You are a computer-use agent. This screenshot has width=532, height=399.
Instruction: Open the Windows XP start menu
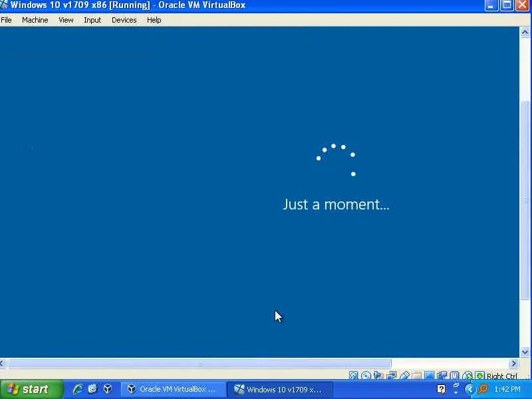coord(31,389)
